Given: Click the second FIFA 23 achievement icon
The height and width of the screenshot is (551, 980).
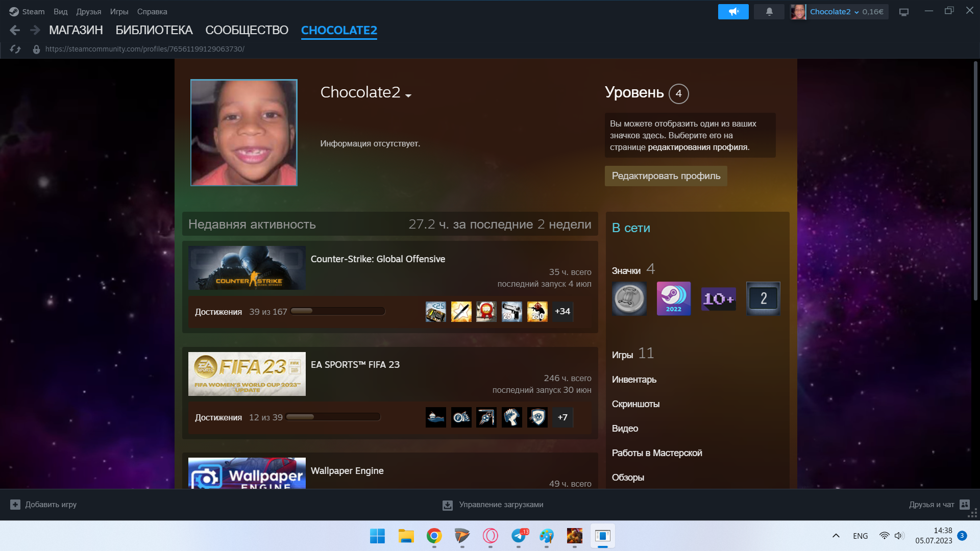Looking at the screenshot, I should (461, 417).
